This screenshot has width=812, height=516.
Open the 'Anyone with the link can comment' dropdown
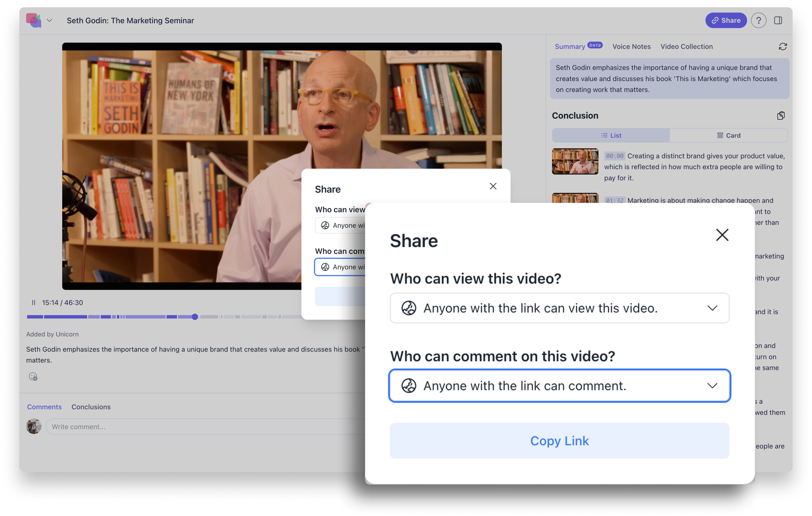560,386
